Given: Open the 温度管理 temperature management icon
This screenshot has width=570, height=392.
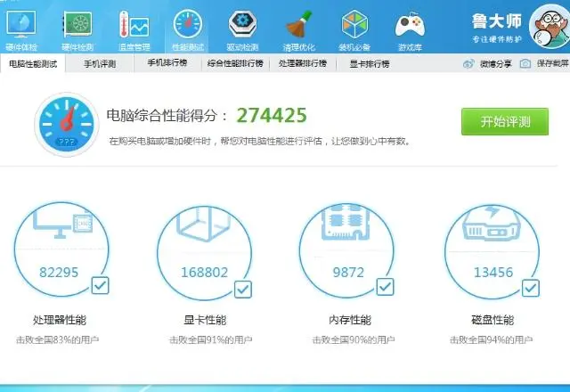Looking at the screenshot, I should coord(134,24).
